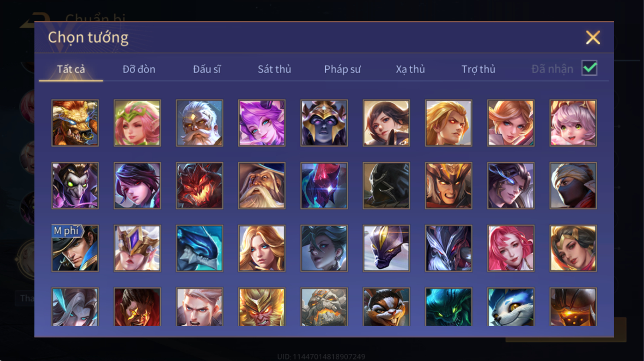Switch to the Xạ thủ tab
The image size is (644, 361).
pos(410,69)
